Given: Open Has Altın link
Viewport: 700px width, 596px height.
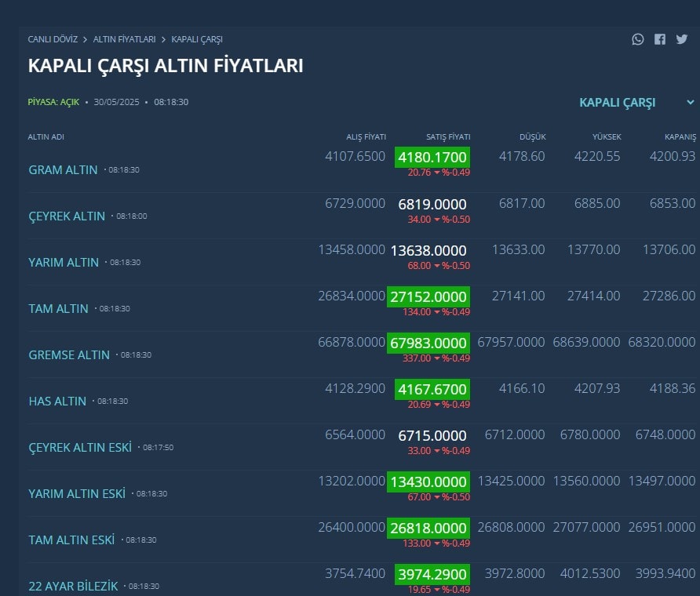Looking at the screenshot, I should [57, 401].
